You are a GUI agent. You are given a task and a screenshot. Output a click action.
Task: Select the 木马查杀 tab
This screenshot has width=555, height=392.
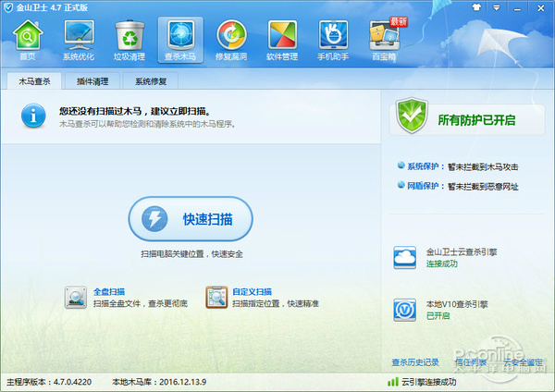[34, 81]
